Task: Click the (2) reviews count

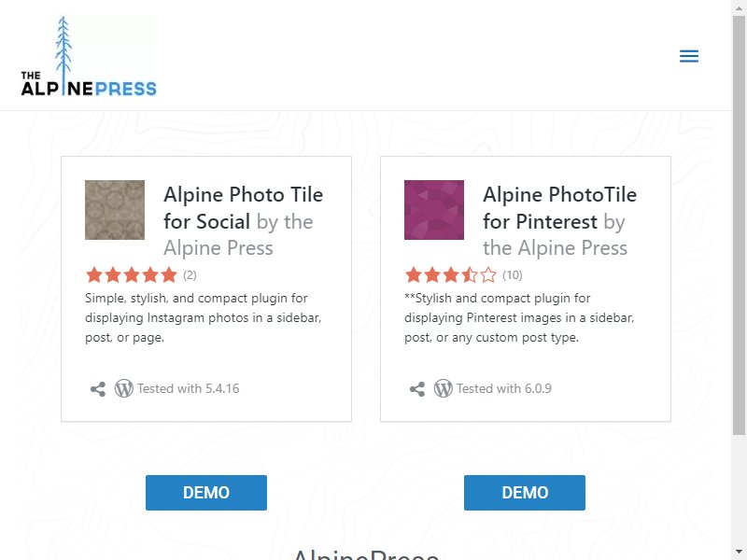Action: [190, 274]
